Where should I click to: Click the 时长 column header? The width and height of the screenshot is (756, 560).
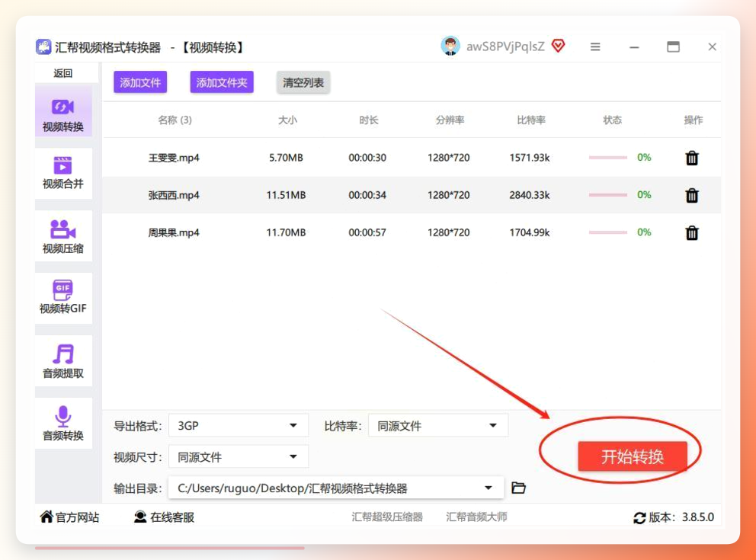[x=368, y=120]
